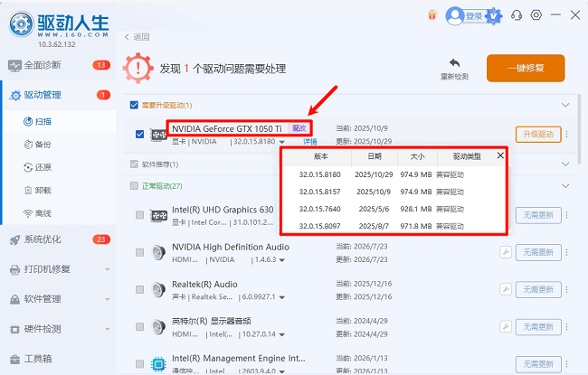Click the login avatar icon
Screen dimensions: 588x375
[x=455, y=15]
